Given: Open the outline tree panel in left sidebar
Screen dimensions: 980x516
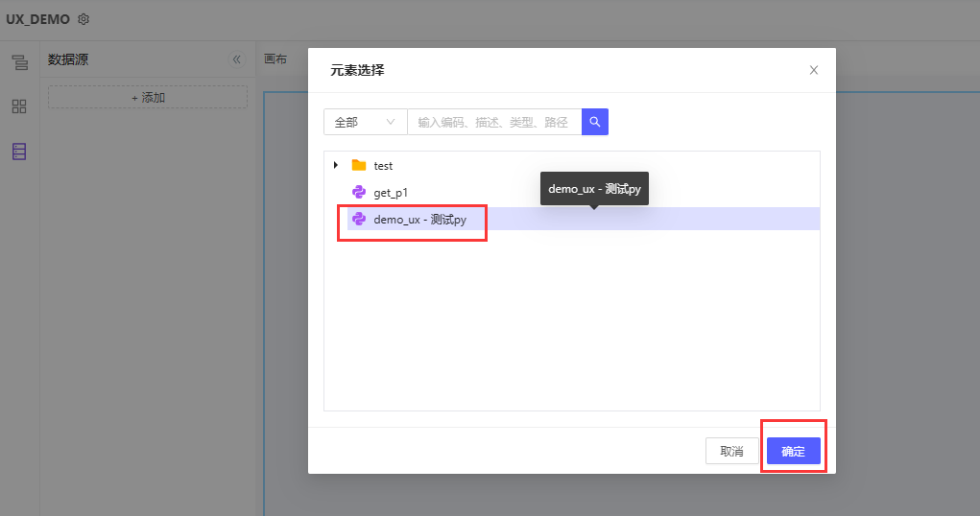Looking at the screenshot, I should (x=19, y=63).
